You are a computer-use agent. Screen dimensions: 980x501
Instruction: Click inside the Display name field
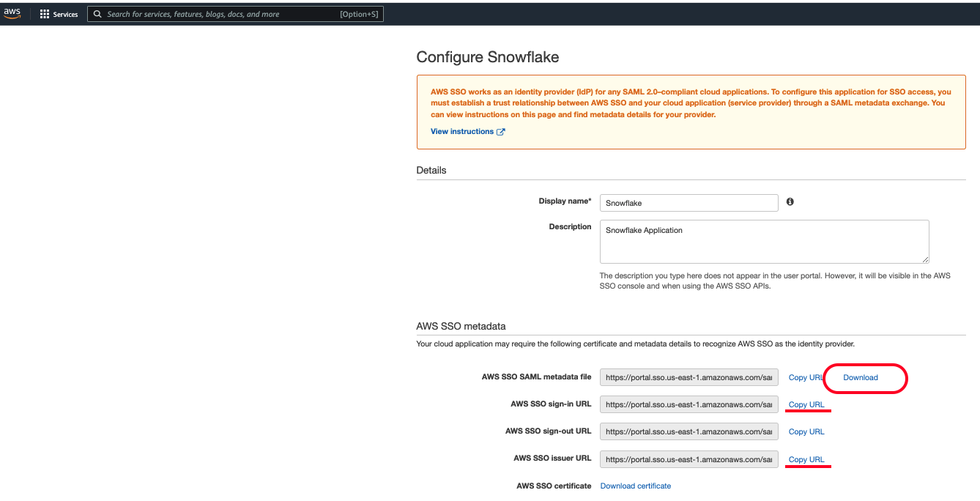[x=688, y=203]
